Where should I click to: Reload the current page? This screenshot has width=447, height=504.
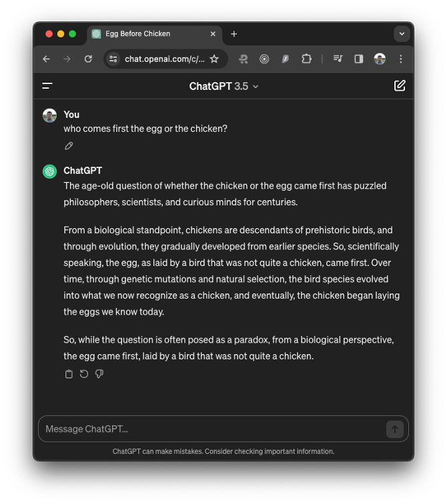(88, 59)
